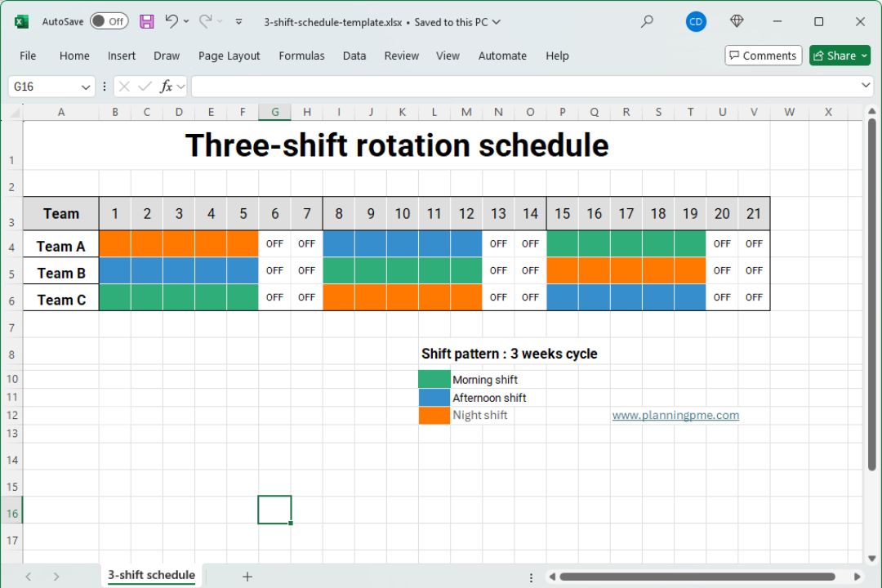Click the Save icon in title bar
Image resolution: width=882 pixels, height=588 pixels.
[147, 22]
